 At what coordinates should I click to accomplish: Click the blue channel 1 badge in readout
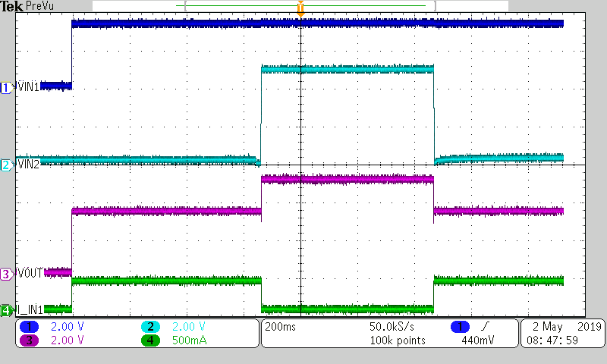point(31,326)
